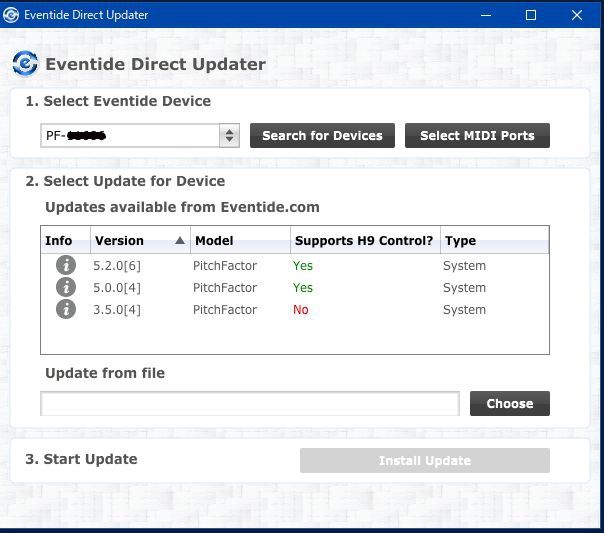Click the Install Update button

425,460
